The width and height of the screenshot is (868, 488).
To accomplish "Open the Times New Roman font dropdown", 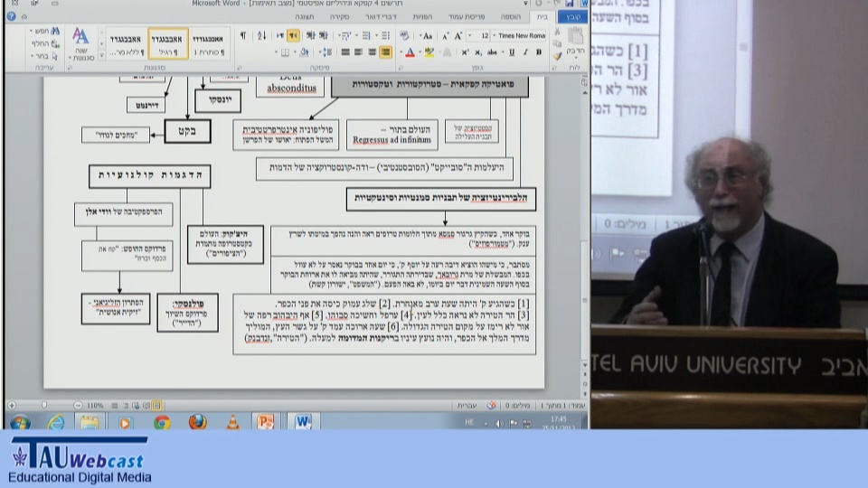I will [522, 35].
